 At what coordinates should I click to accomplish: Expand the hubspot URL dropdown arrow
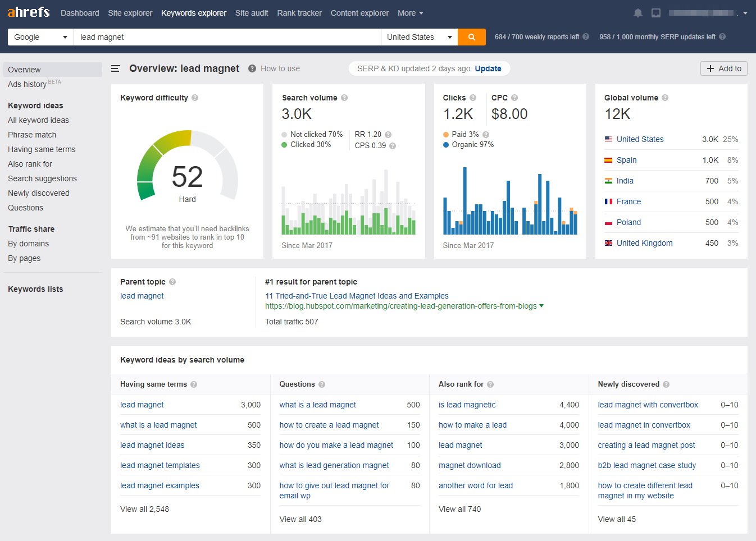[x=541, y=306]
